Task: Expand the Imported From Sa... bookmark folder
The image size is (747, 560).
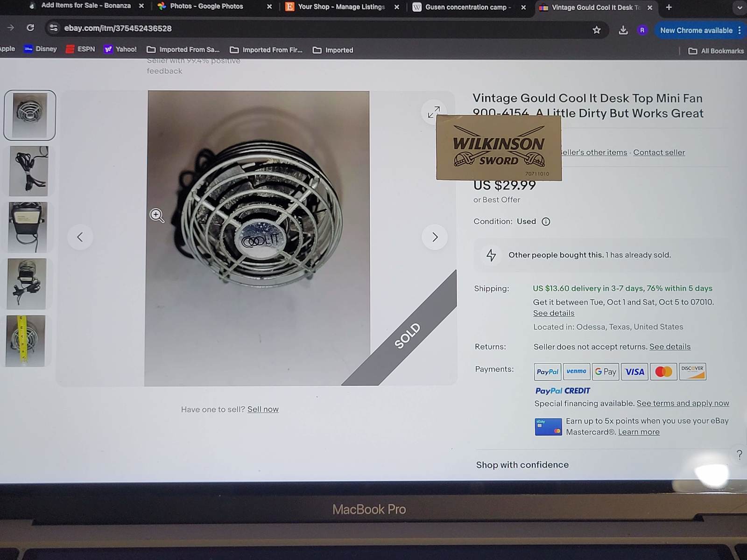Action: pyautogui.click(x=183, y=49)
